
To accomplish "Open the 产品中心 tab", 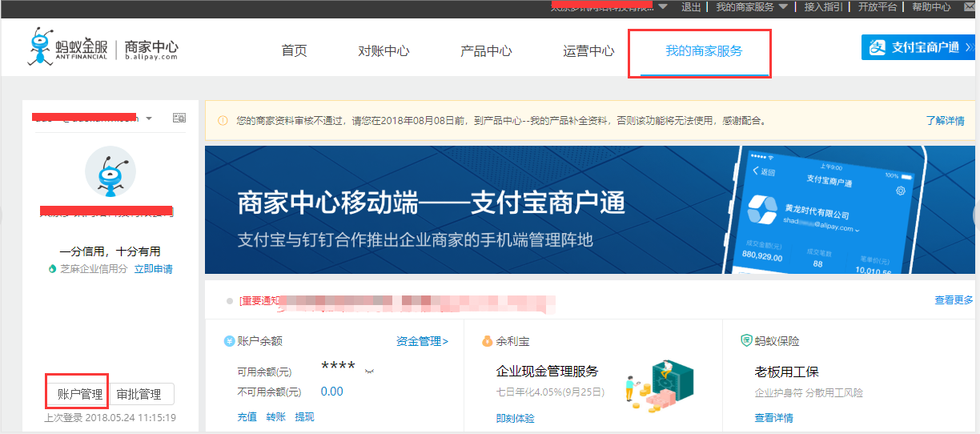I will [486, 50].
